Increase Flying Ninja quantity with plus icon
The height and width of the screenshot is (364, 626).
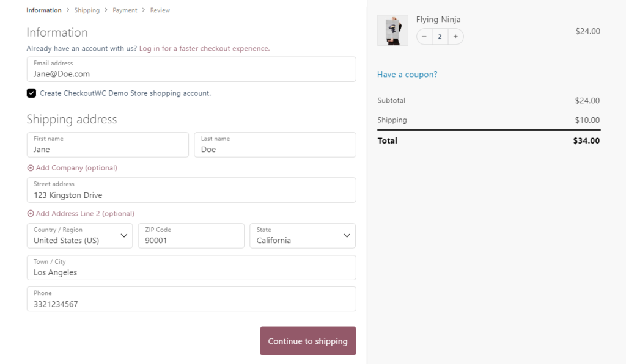(x=455, y=37)
